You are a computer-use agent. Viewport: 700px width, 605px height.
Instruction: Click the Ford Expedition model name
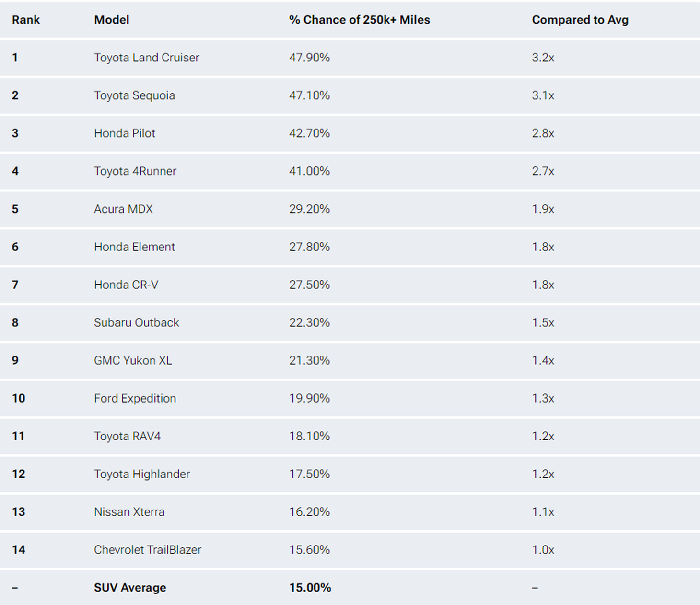pos(135,399)
